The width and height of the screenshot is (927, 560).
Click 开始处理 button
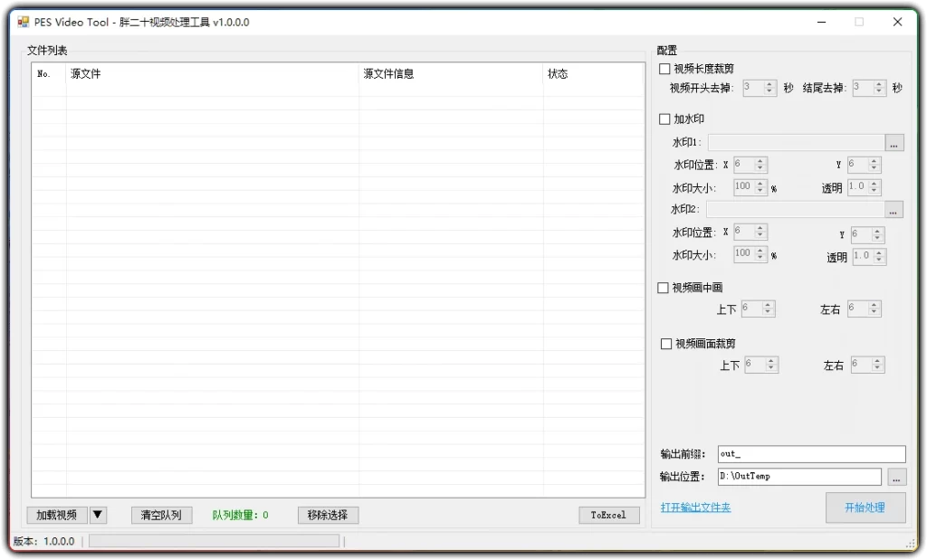[x=865, y=508]
